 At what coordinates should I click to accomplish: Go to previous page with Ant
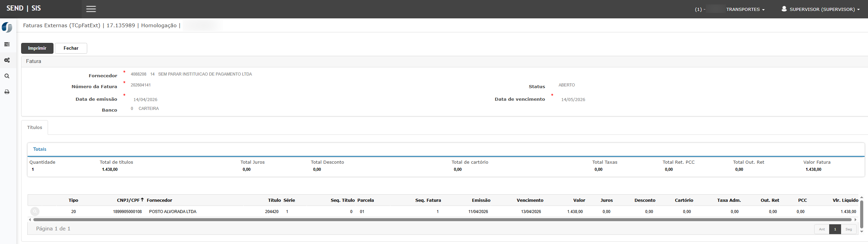tap(822, 229)
